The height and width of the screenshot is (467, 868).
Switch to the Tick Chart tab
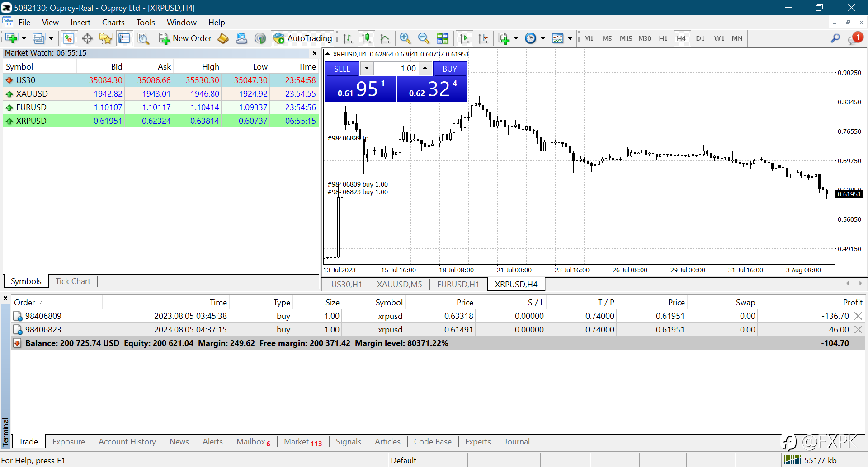coord(73,281)
